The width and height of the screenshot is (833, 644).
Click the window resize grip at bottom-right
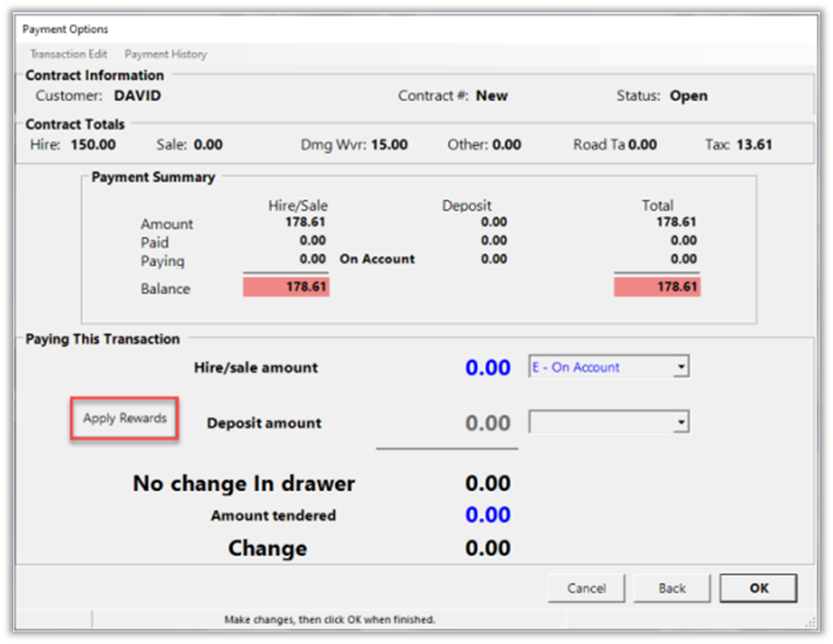tap(809, 620)
